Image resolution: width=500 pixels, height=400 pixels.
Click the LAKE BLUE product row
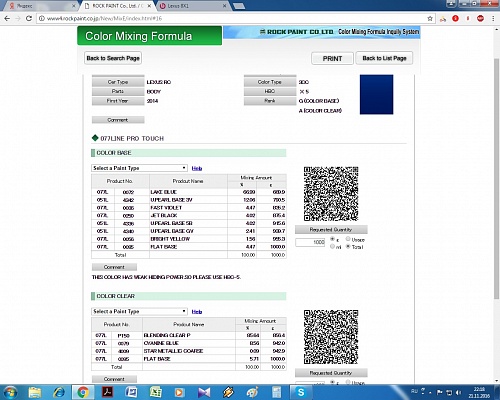pyautogui.click(x=189, y=192)
